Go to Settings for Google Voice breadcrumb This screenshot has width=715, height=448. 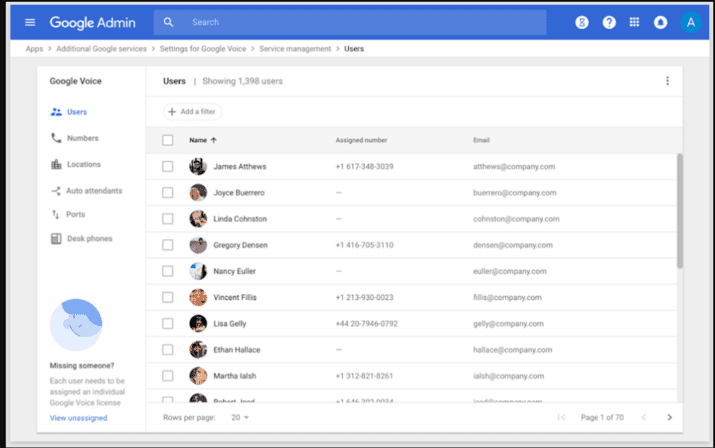tap(203, 49)
